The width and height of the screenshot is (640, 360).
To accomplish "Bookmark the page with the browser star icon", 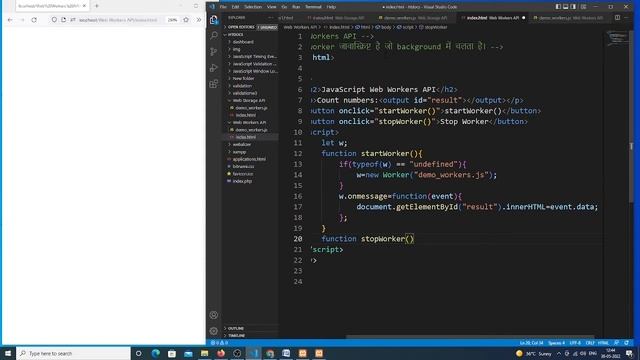I will (186, 20).
